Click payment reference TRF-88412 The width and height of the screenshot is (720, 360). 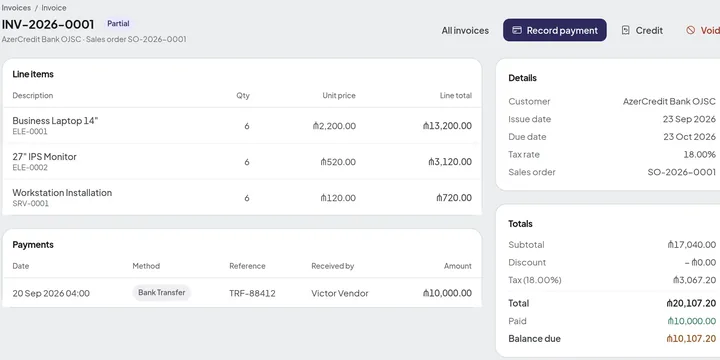[x=253, y=293]
